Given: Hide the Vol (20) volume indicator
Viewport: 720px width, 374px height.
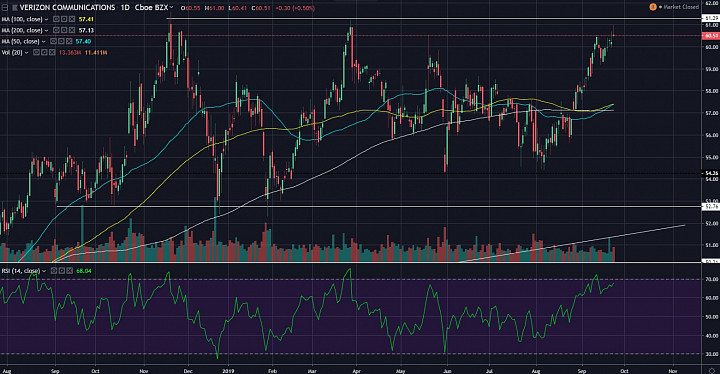Looking at the screenshot, I should 36,52.
